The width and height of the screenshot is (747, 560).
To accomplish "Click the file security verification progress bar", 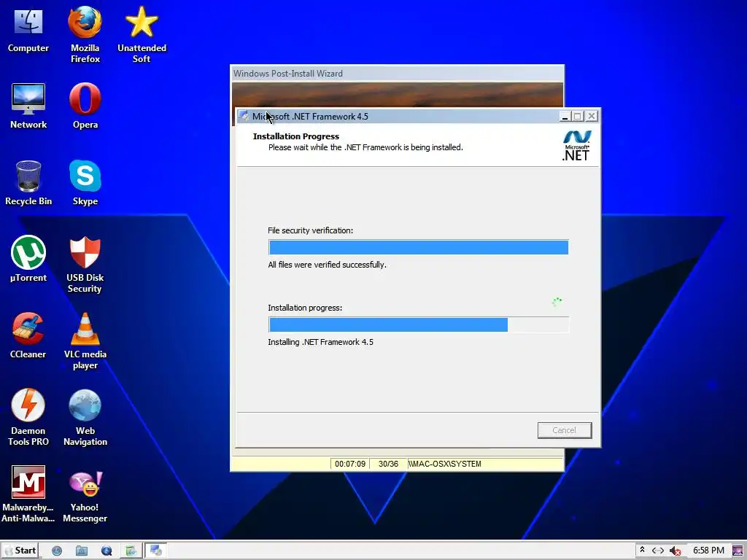I will [x=418, y=247].
